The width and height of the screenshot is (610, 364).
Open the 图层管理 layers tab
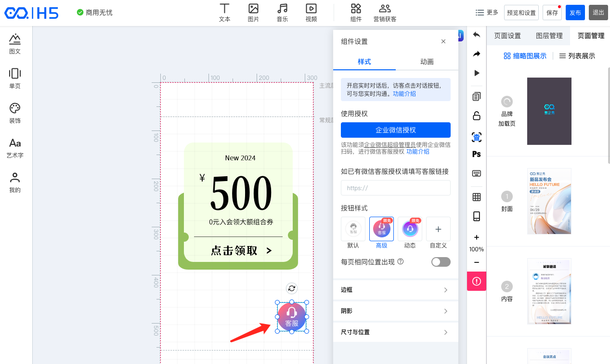pos(549,36)
